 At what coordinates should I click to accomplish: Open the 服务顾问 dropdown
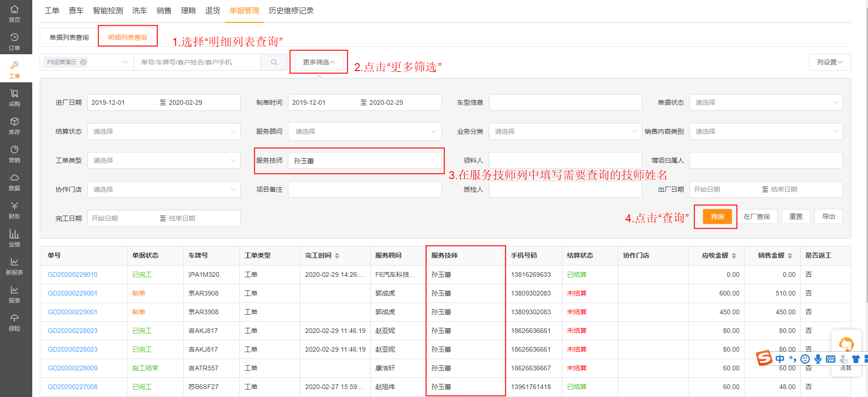tap(365, 131)
